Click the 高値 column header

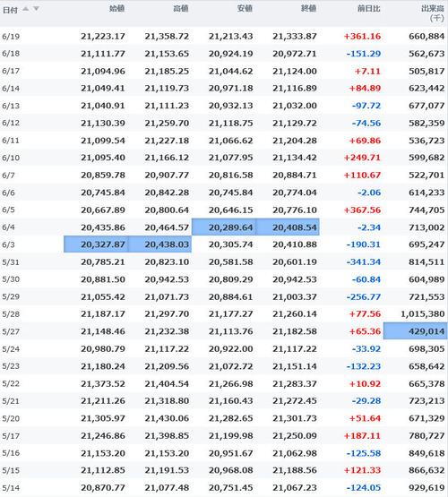tap(181, 8)
